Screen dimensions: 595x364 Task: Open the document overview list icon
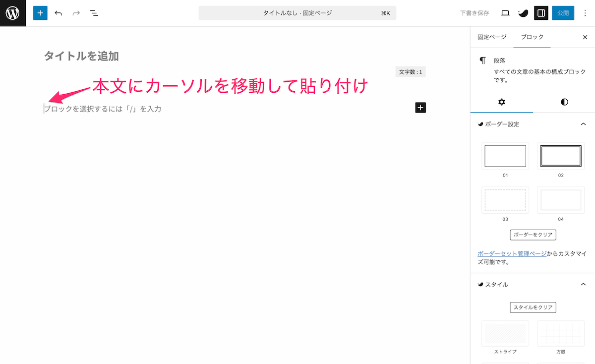point(94,13)
